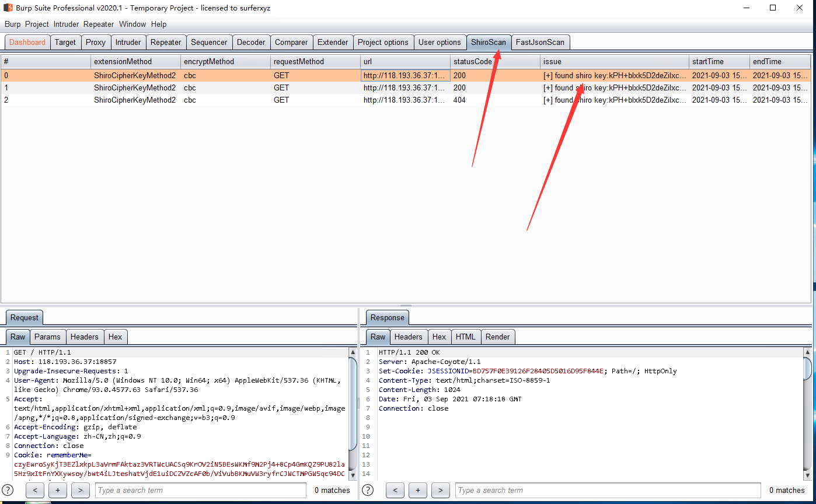816x504 pixels.
Task: Select scan result row 2 with status 404
Action: (x=406, y=100)
